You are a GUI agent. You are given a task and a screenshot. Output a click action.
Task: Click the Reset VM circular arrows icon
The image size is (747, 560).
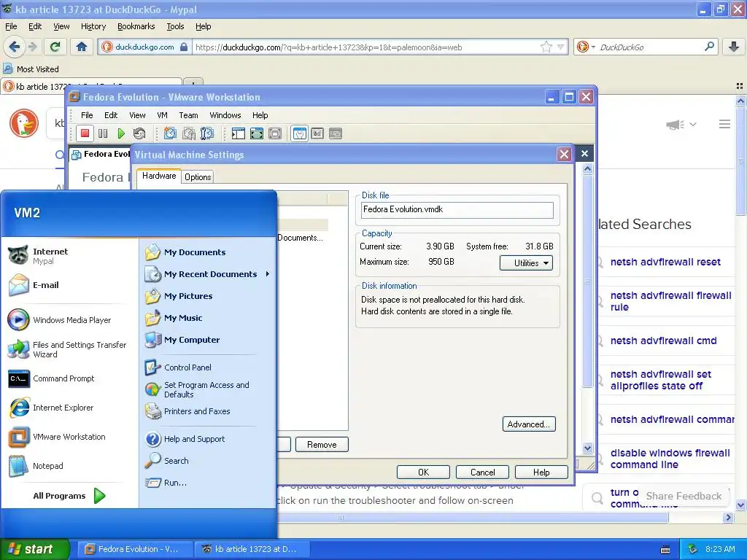click(x=139, y=133)
